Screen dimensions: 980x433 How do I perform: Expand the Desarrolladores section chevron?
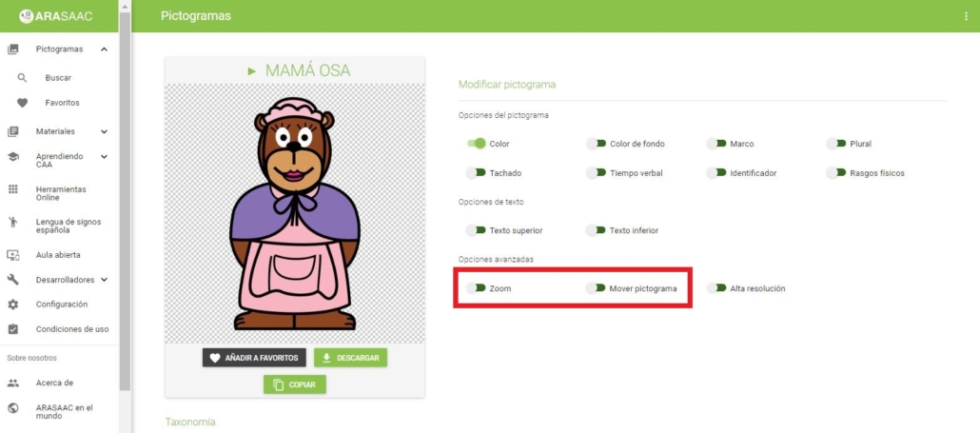(x=104, y=280)
